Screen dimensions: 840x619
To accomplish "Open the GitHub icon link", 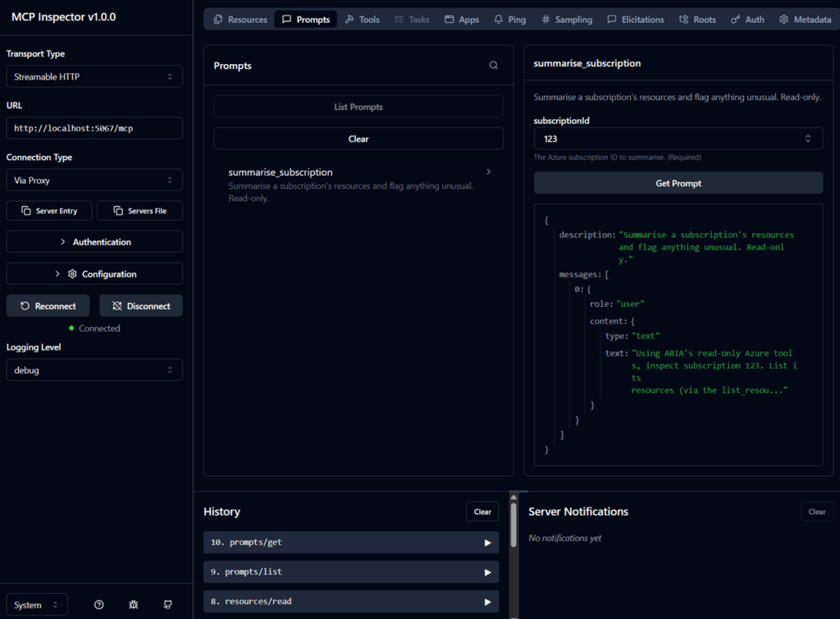I will 167,604.
